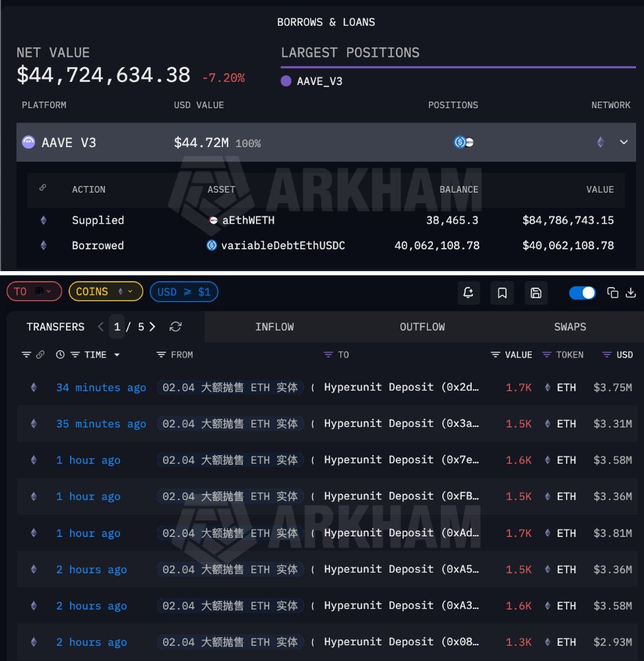Screen dimensions: 644x661
Task: Click the copy icon beside the toggle
Action: 612,292
